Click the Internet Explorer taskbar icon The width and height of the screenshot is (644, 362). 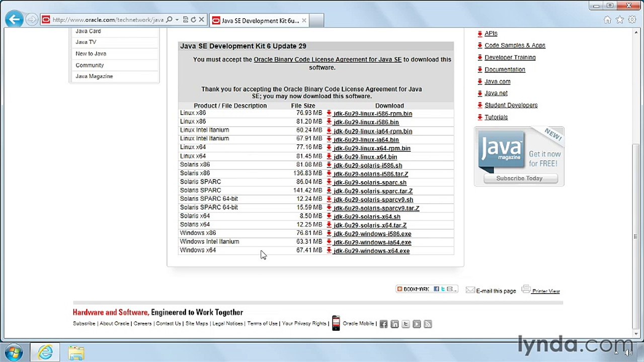(x=45, y=352)
